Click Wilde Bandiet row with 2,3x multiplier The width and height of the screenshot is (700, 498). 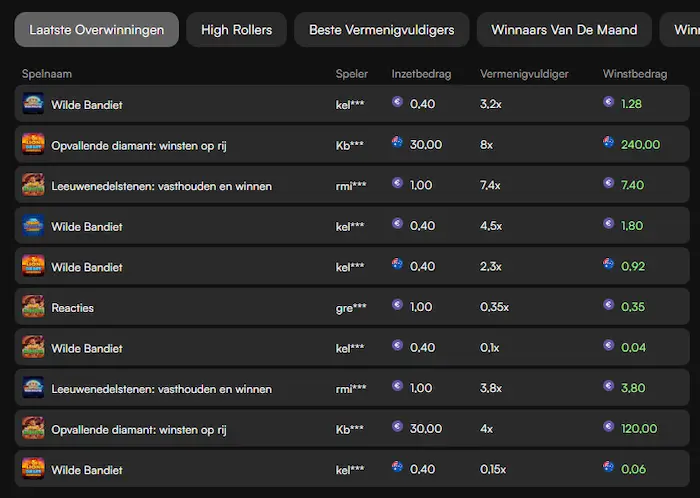click(x=352, y=266)
